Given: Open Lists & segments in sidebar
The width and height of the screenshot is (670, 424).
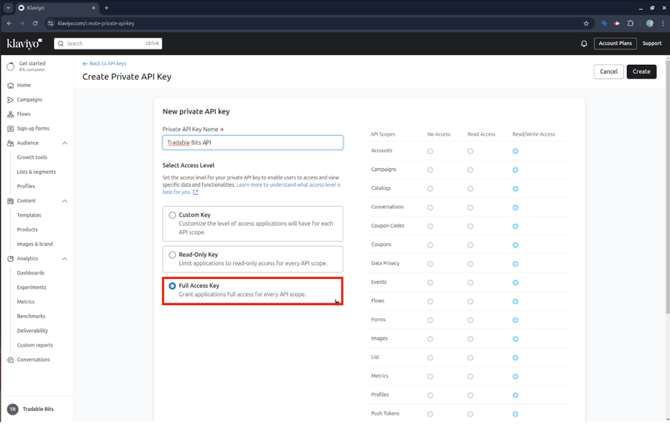Looking at the screenshot, I should 36,172.
